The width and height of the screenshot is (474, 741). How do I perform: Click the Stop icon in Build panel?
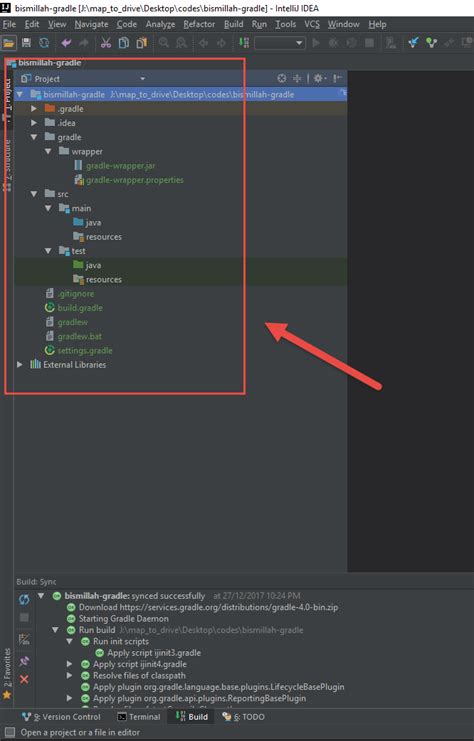24,617
